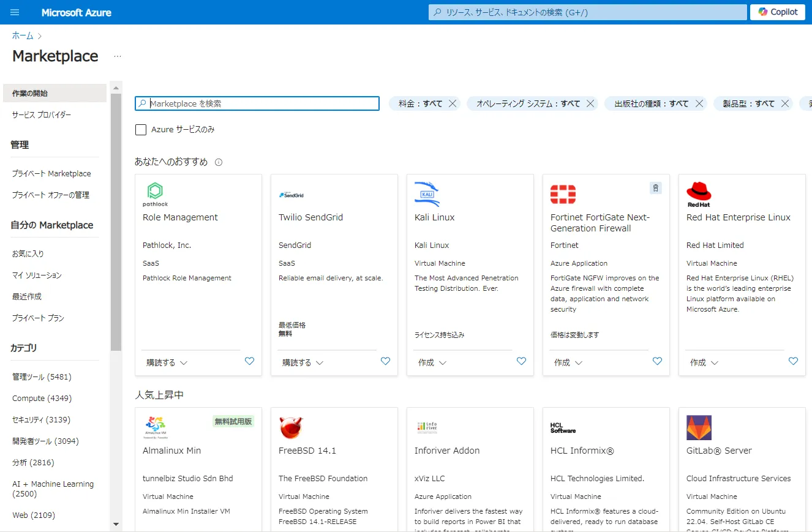Click sidebar scrollbar down arrow

[116, 524]
